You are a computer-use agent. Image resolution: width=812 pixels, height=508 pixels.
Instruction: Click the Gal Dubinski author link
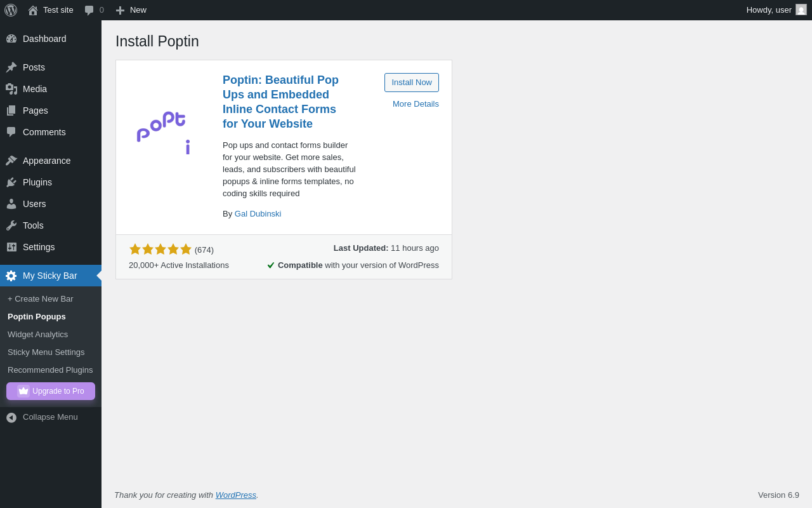(258, 214)
